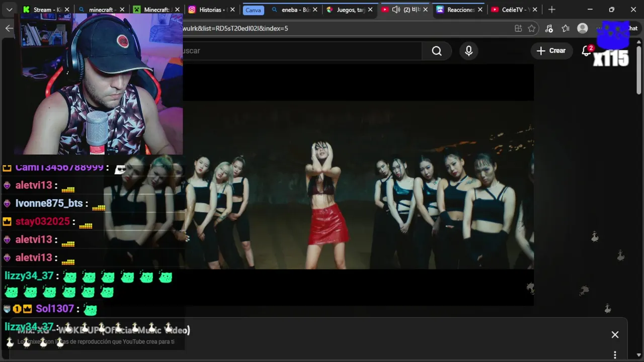644x362 pixels.
Task: Click chat username Ivonne875_bts
Action: coord(49,203)
